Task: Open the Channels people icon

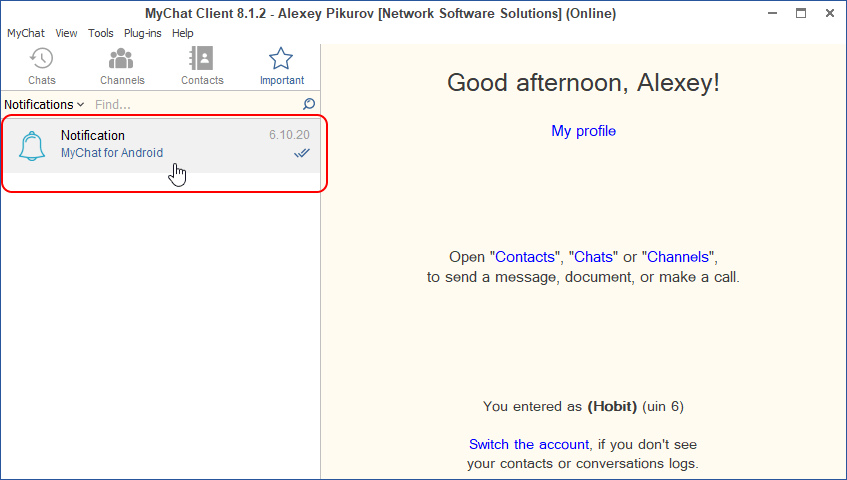Action: pos(122,59)
